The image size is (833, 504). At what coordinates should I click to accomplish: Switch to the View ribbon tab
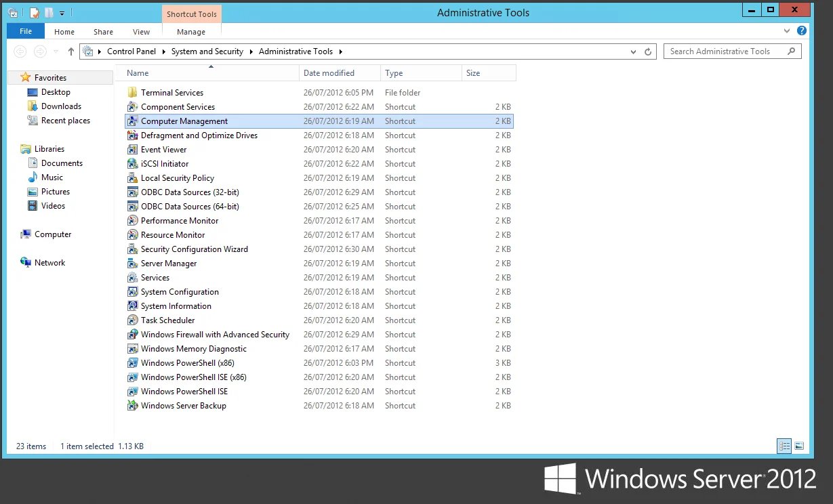click(142, 32)
